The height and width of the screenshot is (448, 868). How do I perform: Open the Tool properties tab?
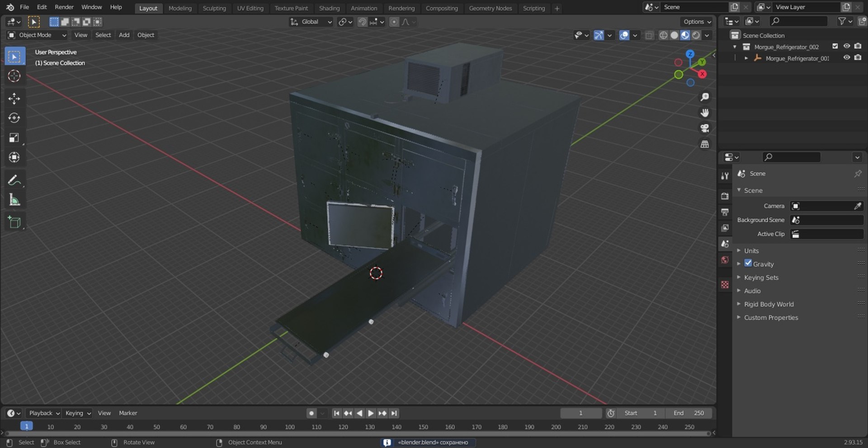pyautogui.click(x=725, y=176)
